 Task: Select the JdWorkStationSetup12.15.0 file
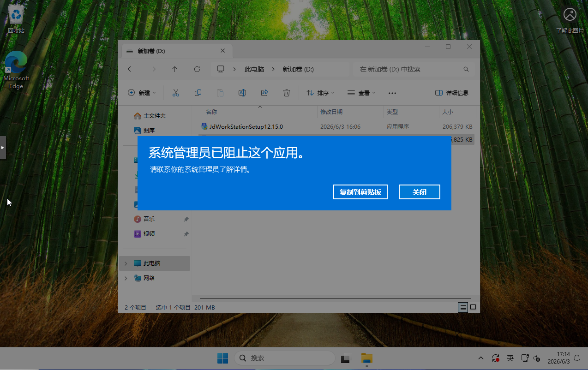coord(246,126)
